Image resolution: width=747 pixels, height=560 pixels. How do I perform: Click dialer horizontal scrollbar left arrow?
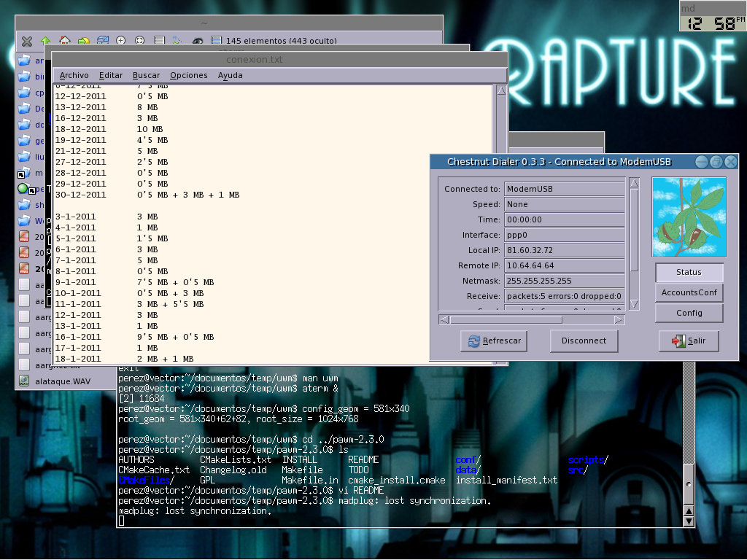(444, 320)
